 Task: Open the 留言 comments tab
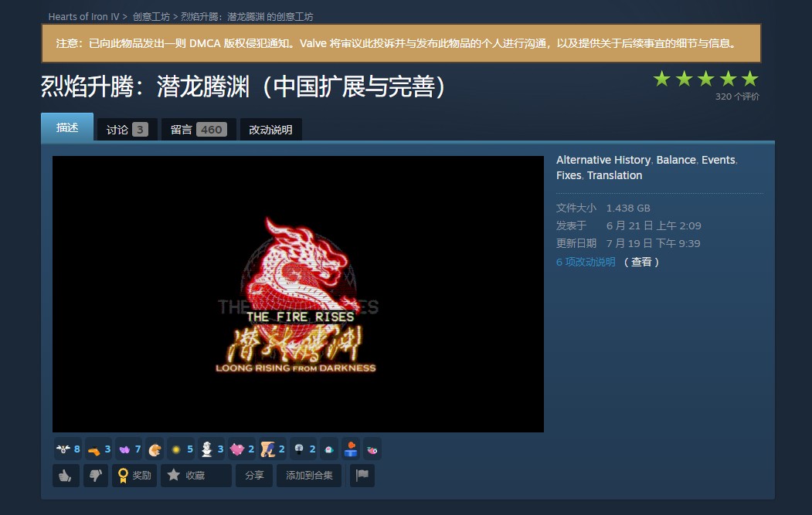tap(195, 128)
